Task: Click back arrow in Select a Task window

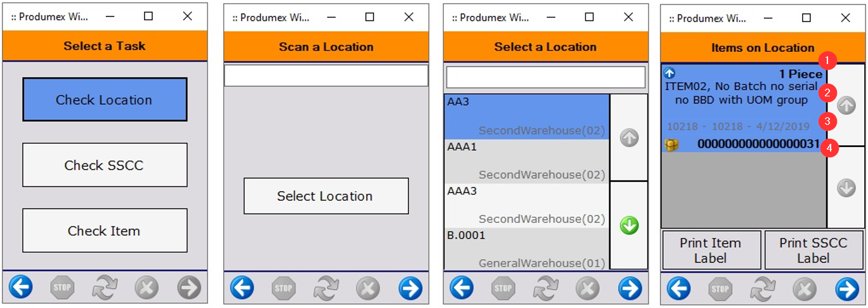Action: tap(21, 288)
